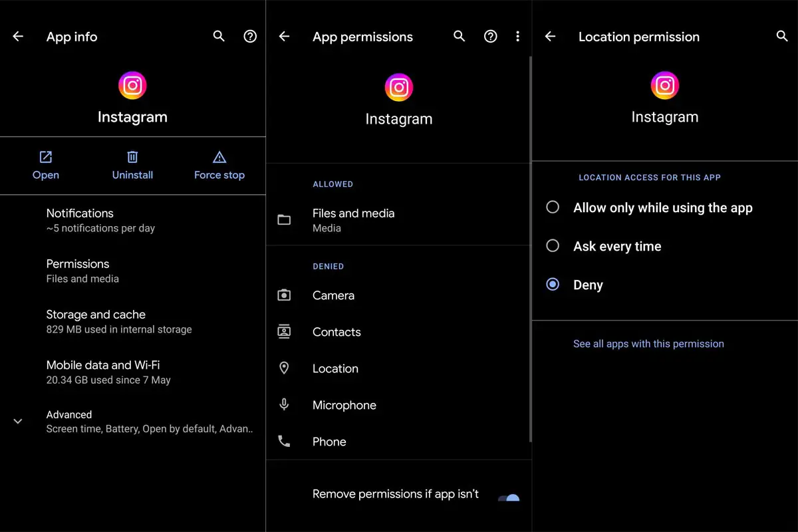Tap LOCATION ACCESS FOR THIS APP header
Image resolution: width=798 pixels, height=532 pixels.
tap(650, 178)
